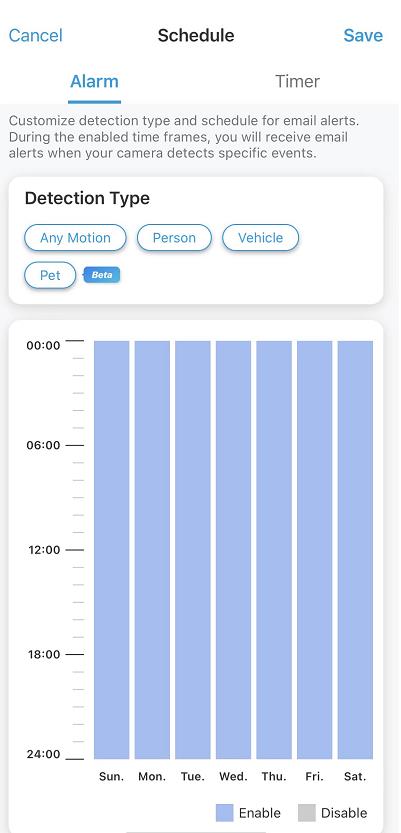Image resolution: width=401 pixels, height=833 pixels.
Task: Click the 06:00 time marker
Action: tap(44, 445)
